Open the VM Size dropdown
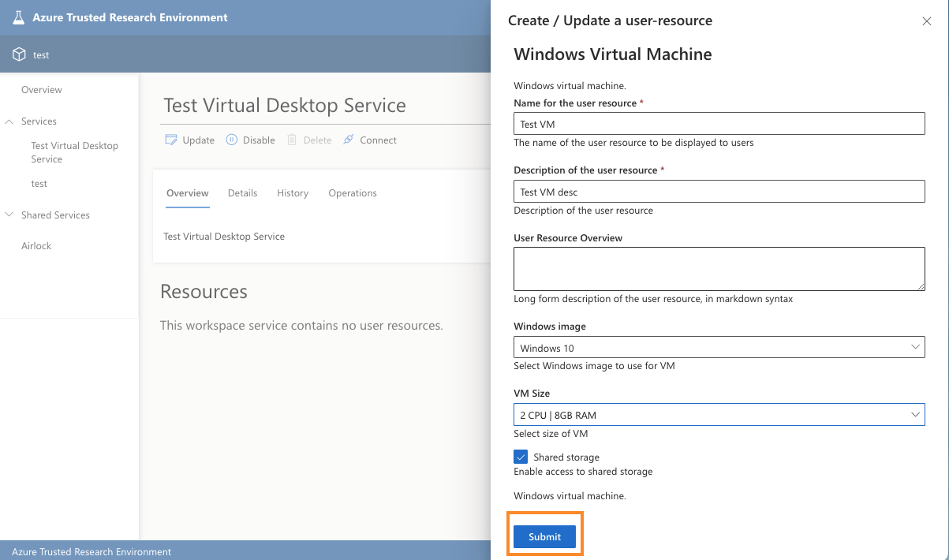The image size is (949, 560). click(x=719, y=414)
